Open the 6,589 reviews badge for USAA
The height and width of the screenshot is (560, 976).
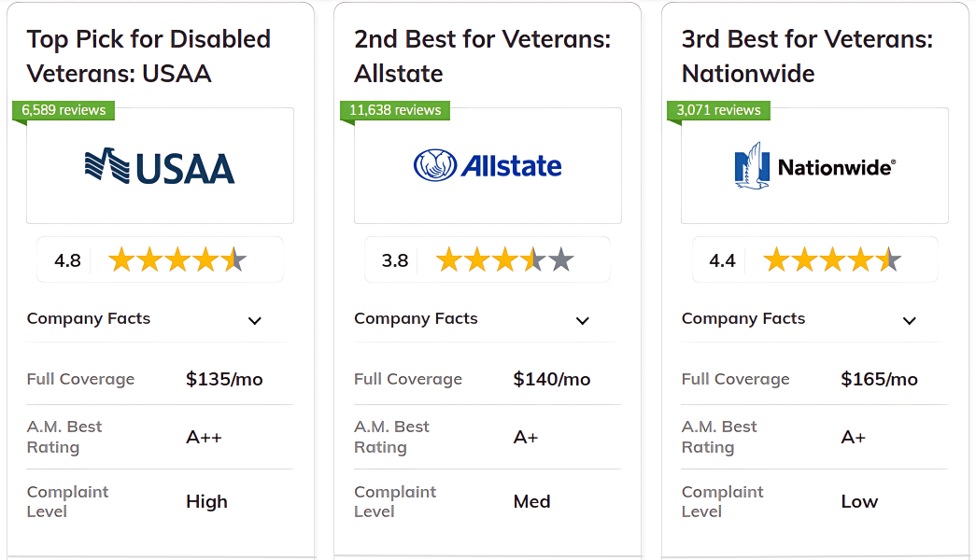(x=63, y=110)
